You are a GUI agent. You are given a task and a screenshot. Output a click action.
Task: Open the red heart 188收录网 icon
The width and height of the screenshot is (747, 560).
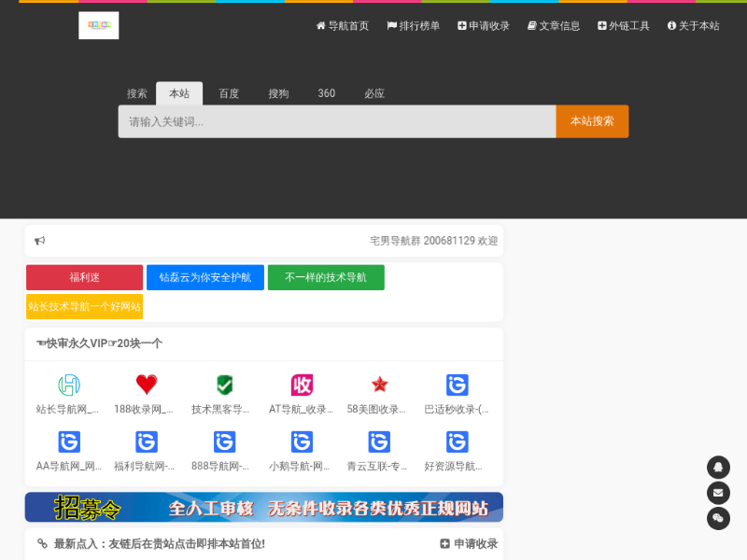[147, 385]
